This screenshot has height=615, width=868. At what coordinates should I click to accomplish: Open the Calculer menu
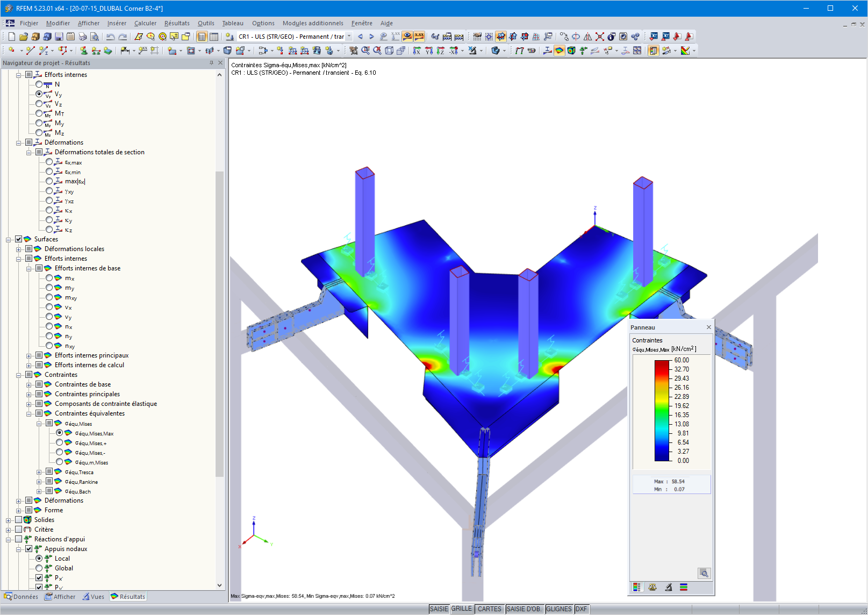[145, 23]
